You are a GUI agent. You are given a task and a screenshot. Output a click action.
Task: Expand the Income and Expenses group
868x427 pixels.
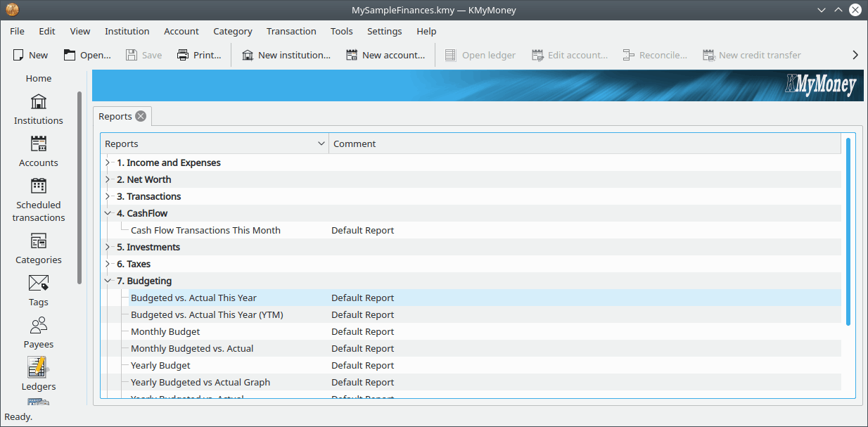click(x=108, y=162)
